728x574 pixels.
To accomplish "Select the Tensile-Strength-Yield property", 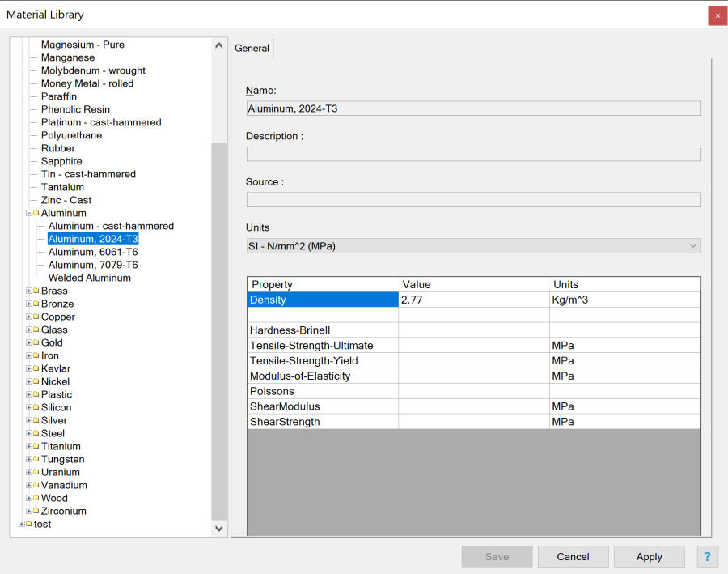I will click(x=323, y=360).
